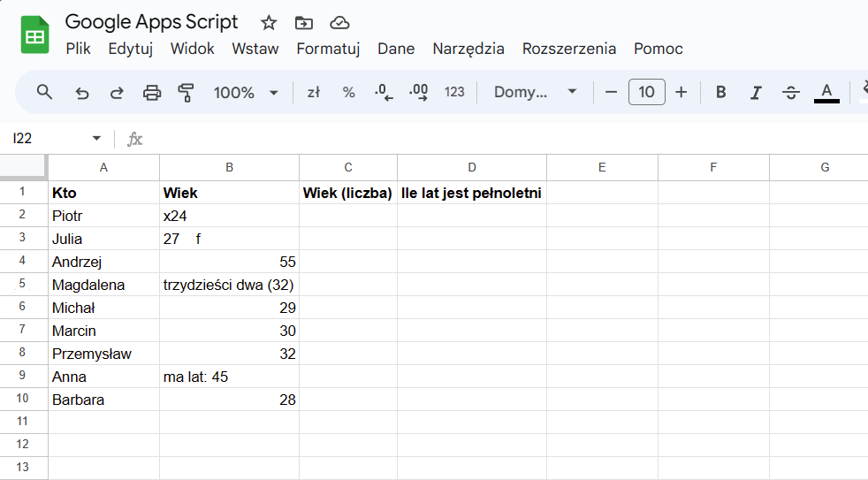868x480 pixels.
Task: Open the Plik menu
Action: pos(78,49)
